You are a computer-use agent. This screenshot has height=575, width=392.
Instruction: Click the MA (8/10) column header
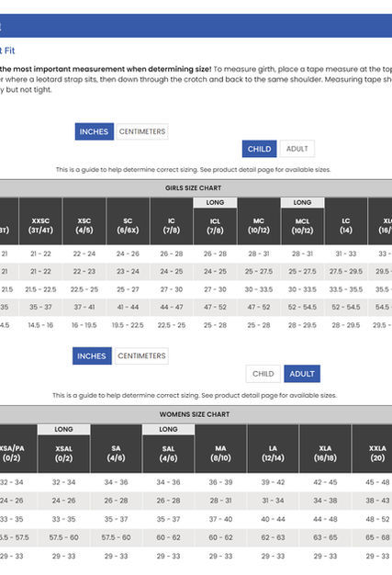220,448
